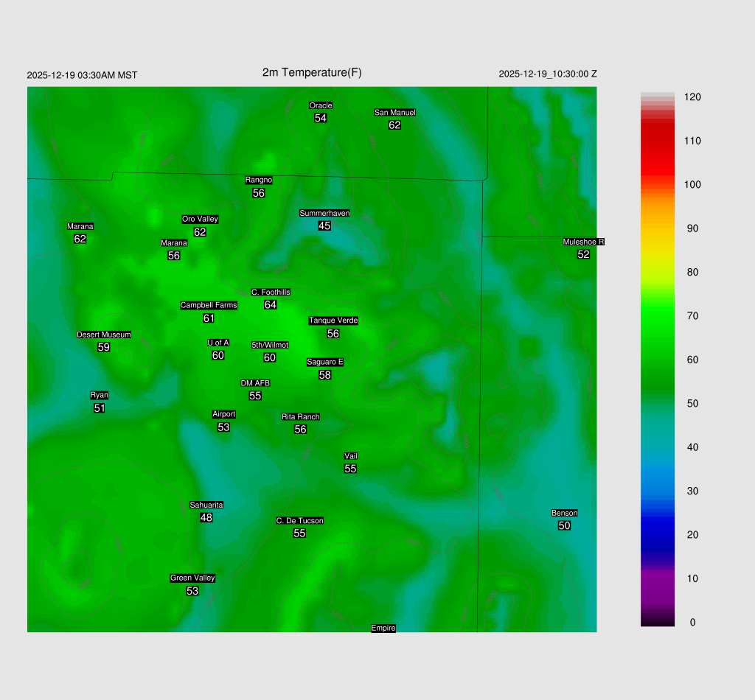Select the 5th/Wilmot station label
This screenshot has width=755, height=700.
coord(270,345)
